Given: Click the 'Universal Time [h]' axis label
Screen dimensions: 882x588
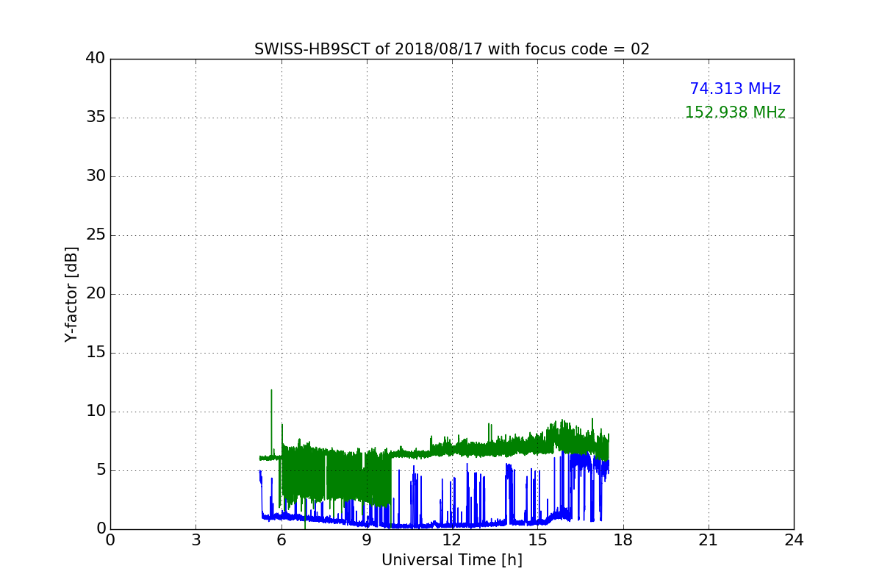Looking at the screenshot, I should click(452, 560).
